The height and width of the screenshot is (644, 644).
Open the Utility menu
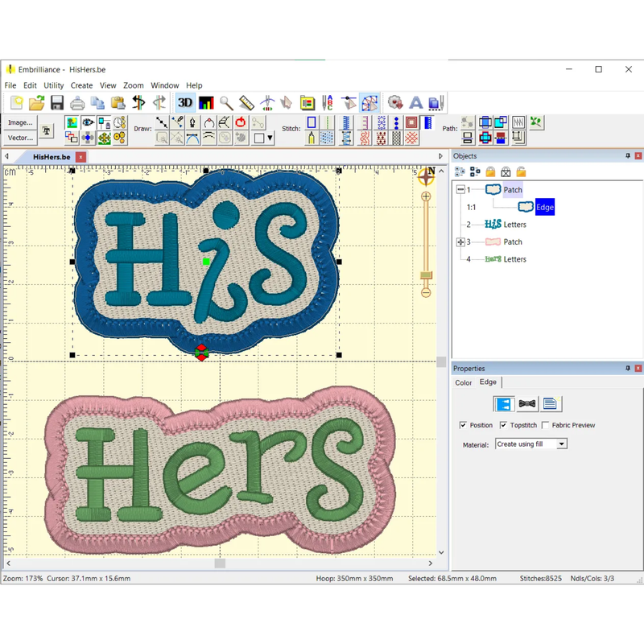[x=54, y=85]
